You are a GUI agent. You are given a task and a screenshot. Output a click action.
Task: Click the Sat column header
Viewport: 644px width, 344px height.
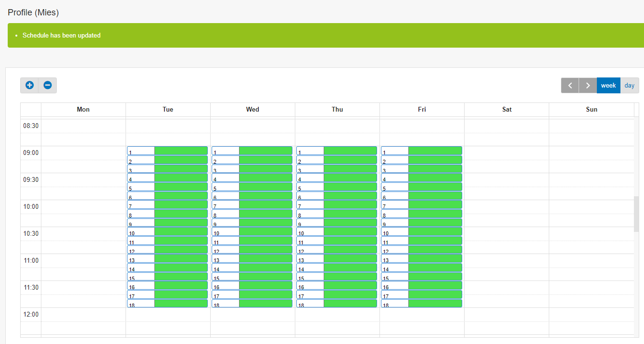coord(506,110)
